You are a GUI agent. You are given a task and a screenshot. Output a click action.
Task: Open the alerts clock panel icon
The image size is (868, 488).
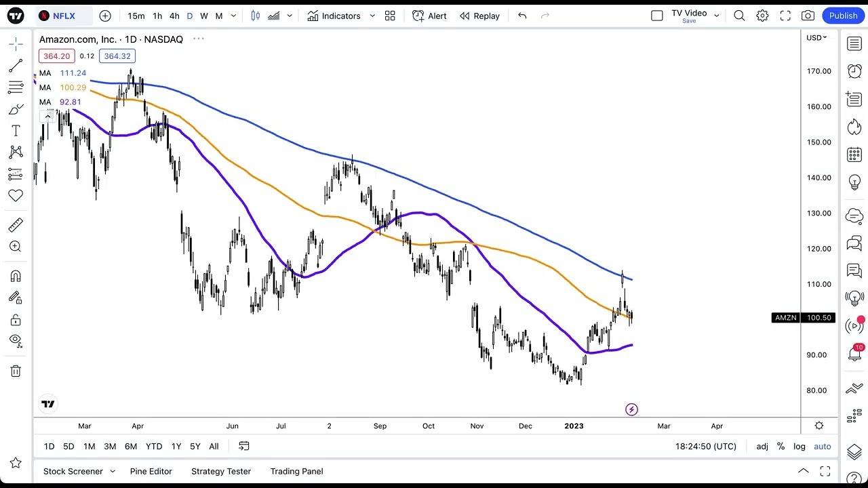[x=854, y=72]
